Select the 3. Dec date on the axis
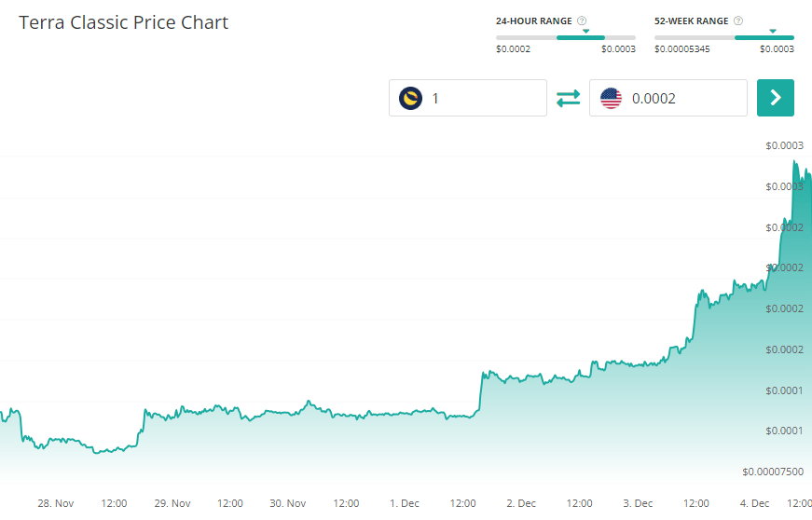This screenshot has width=812, height=520. pyautogui.click(x=638, y=503)
